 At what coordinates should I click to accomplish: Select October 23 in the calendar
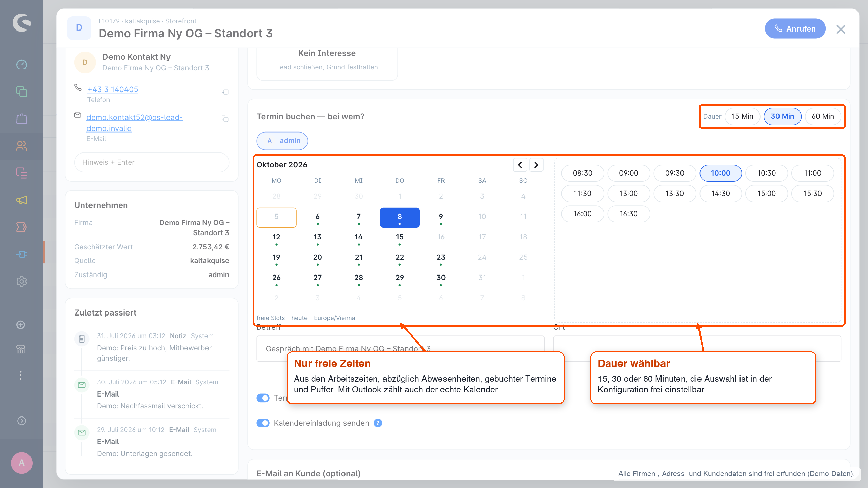(441, 258)
